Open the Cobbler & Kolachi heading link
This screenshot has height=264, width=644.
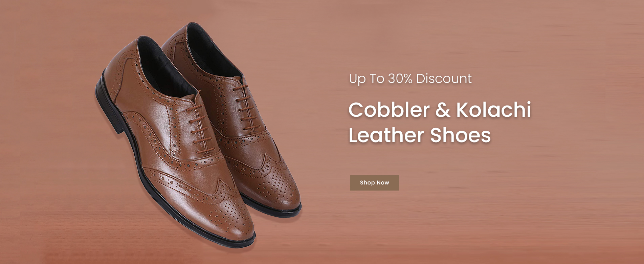pyautogui.click(x=440, y=122)
